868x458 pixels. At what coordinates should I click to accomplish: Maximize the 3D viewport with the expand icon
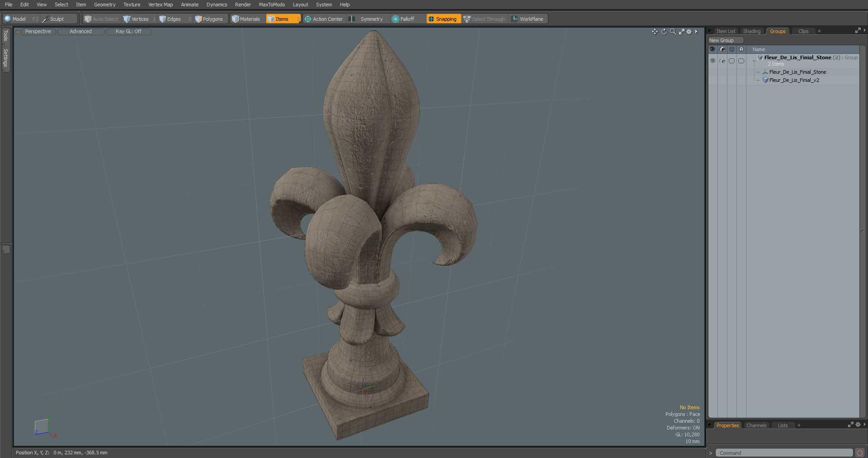(x=681, y=32)
